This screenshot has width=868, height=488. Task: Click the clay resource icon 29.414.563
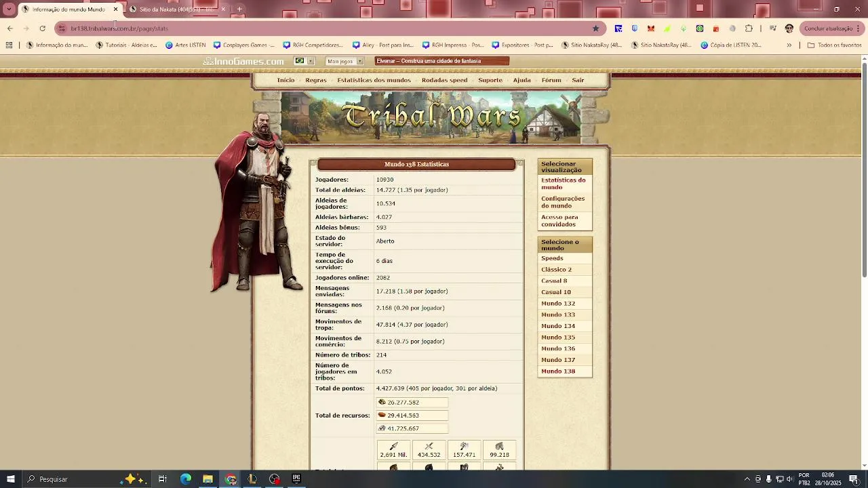click(x=382, y=415)
